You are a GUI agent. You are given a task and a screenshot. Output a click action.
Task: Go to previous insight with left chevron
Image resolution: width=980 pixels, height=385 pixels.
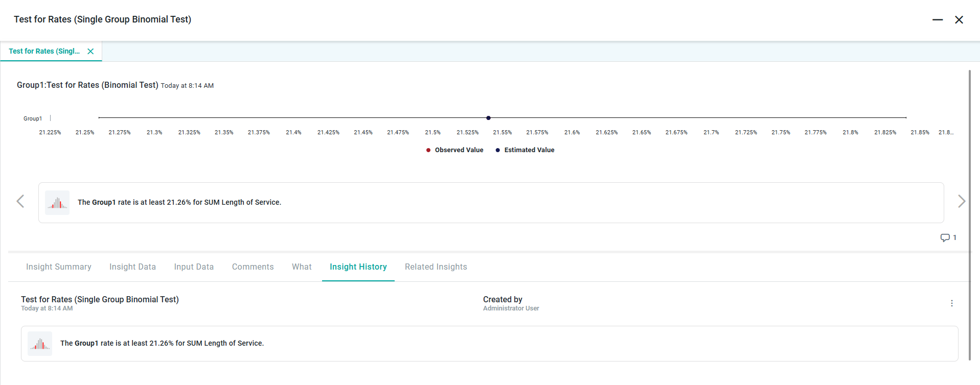[20, 201]
